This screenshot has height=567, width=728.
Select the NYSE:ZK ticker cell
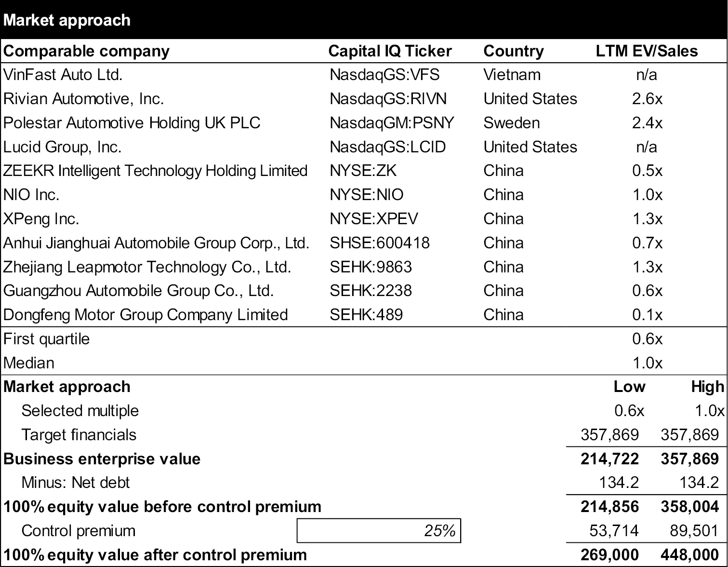(x=363, y=171)
